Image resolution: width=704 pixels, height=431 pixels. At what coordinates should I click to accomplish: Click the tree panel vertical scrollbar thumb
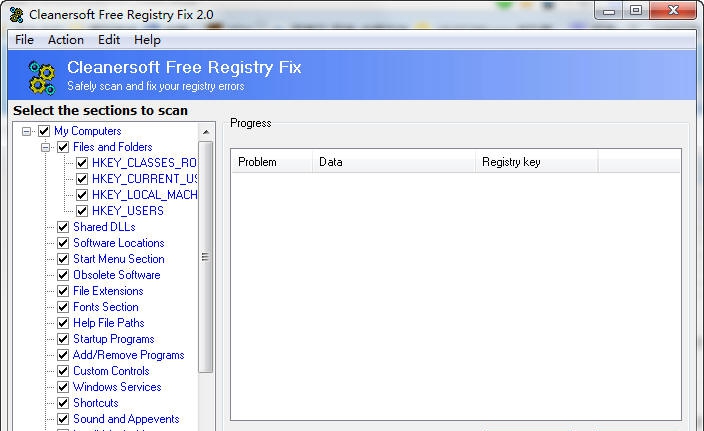point(206,257)
